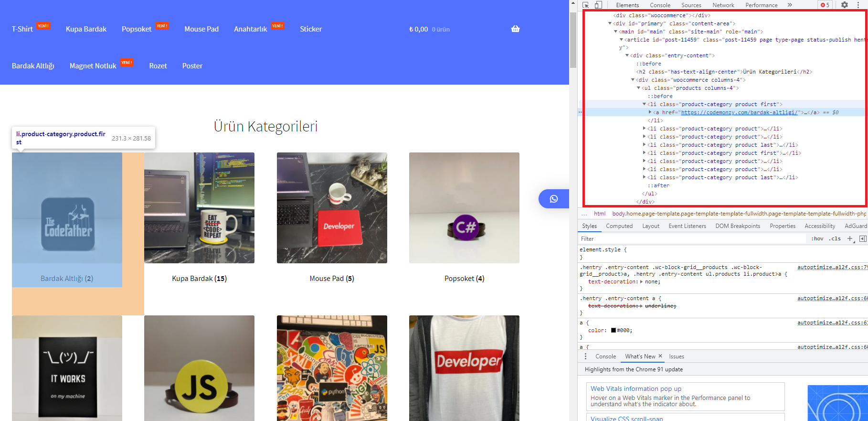Viewport: 868px width, 421px height.
Task: Select the body.home breadcrumb element
Action: 739,214
